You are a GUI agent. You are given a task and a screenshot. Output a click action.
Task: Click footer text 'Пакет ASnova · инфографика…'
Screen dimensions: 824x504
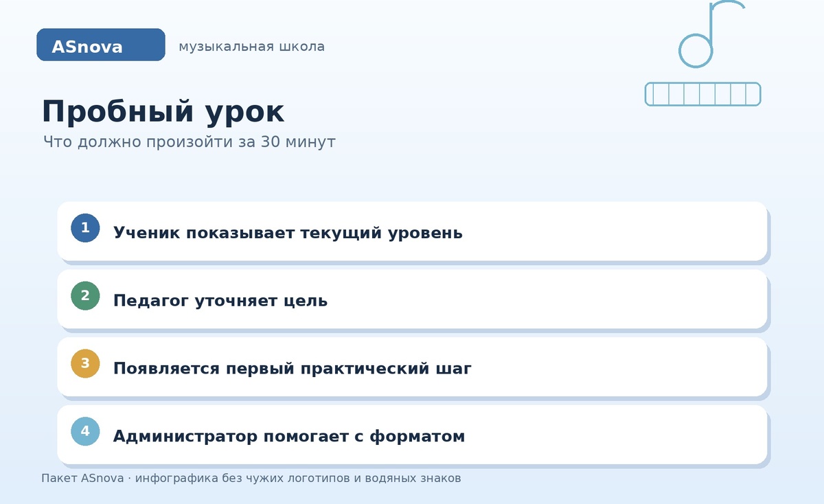tap(251, 478)
